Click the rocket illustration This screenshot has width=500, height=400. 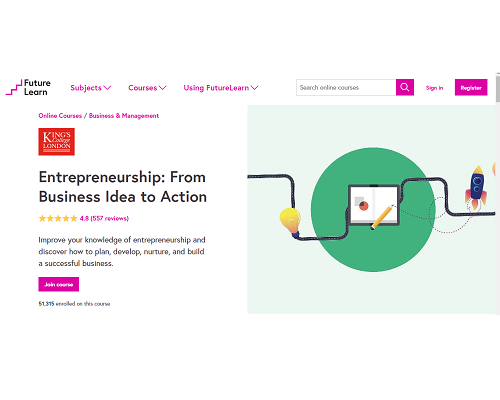[476, 187]
